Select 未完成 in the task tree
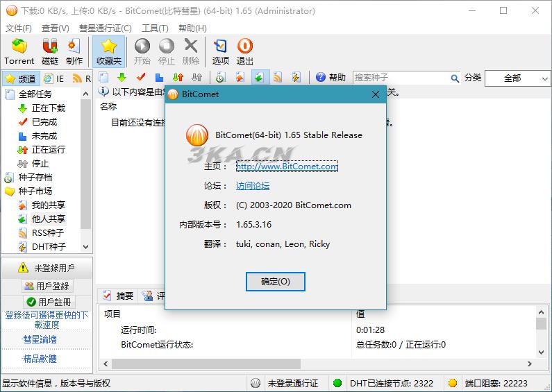552x392 pixels. click(44, 136)
